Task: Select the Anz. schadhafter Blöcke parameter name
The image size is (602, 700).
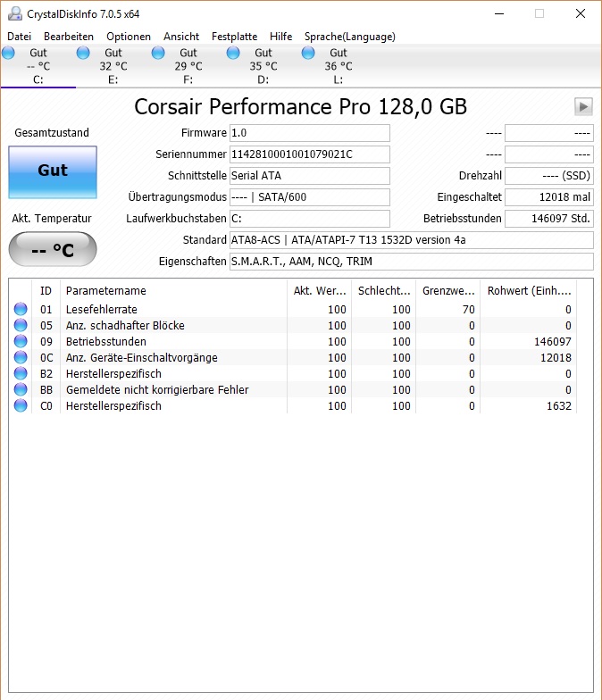Action: (125, 325)
